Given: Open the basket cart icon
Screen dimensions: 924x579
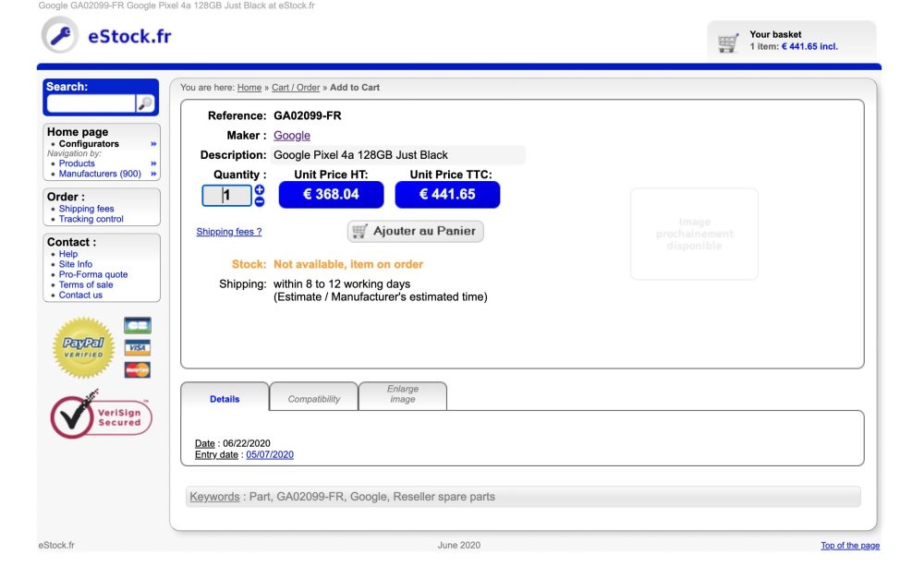Looking at the screenshot, I should coord(728,42).
